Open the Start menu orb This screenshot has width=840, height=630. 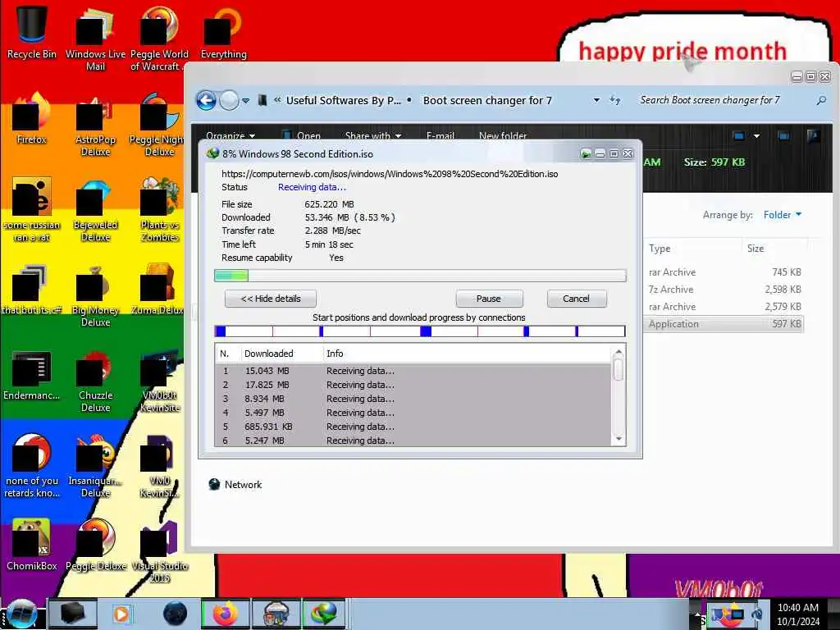coord(22,614)
